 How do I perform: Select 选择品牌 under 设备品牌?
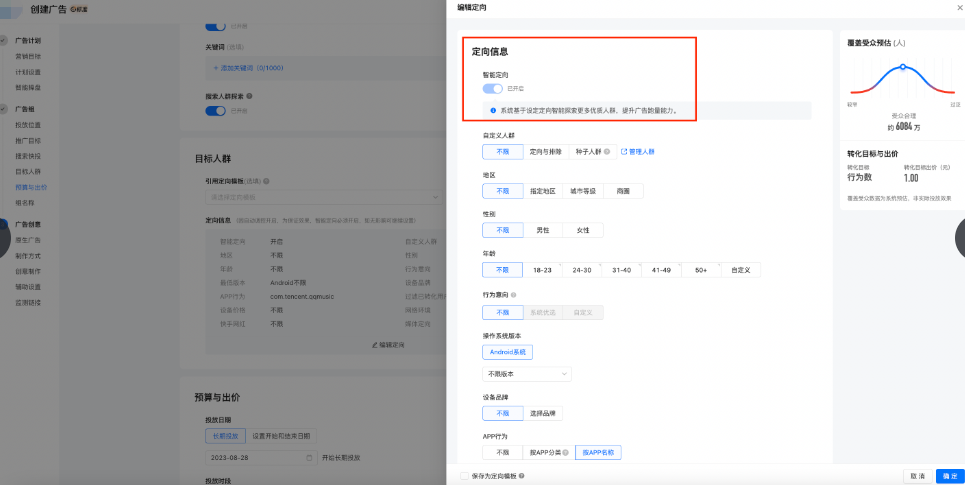(x=543, y=413)
